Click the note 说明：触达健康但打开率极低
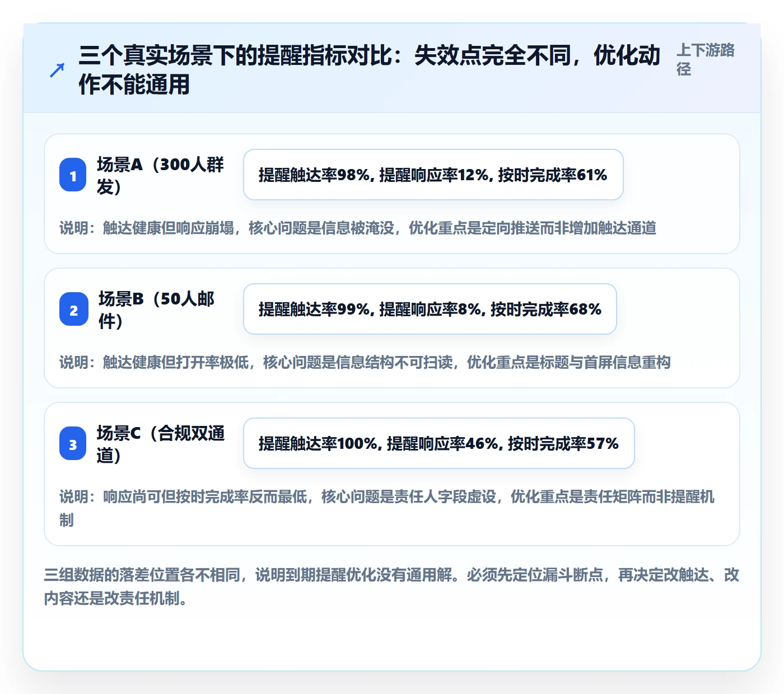784x694 pixels. pos(365,362)
